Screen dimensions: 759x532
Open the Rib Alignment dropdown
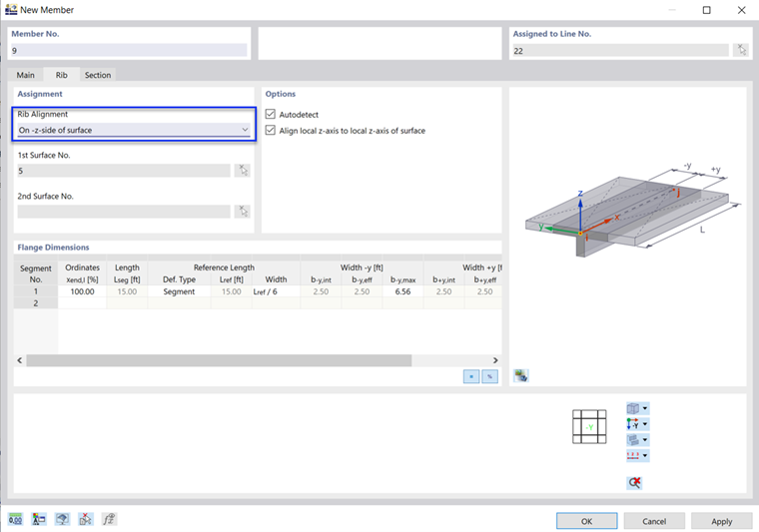tap(134, 130)
